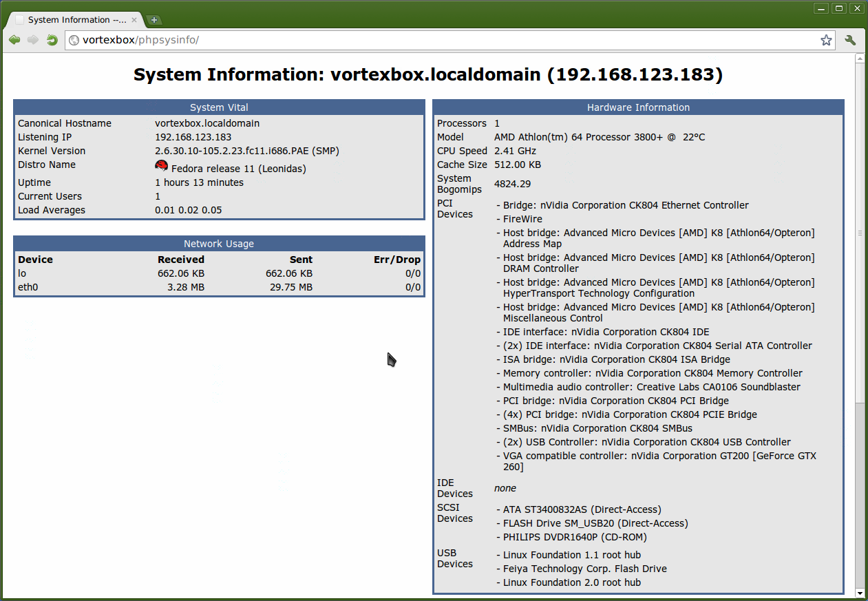Click the Fedora red hat distro icon
This screenshot has height=601, width=868.
[162, 166]
